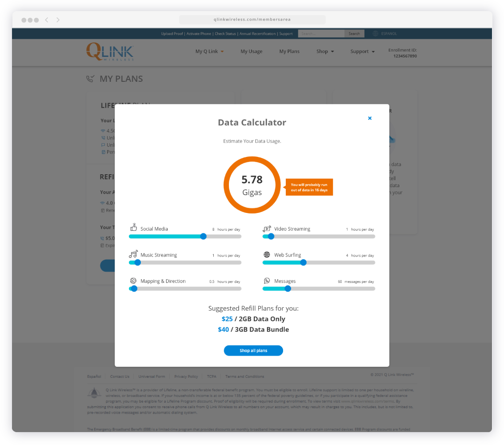Click the Contact Us footer link
Viewport: 504px width, 445px height.
point(120,377)
